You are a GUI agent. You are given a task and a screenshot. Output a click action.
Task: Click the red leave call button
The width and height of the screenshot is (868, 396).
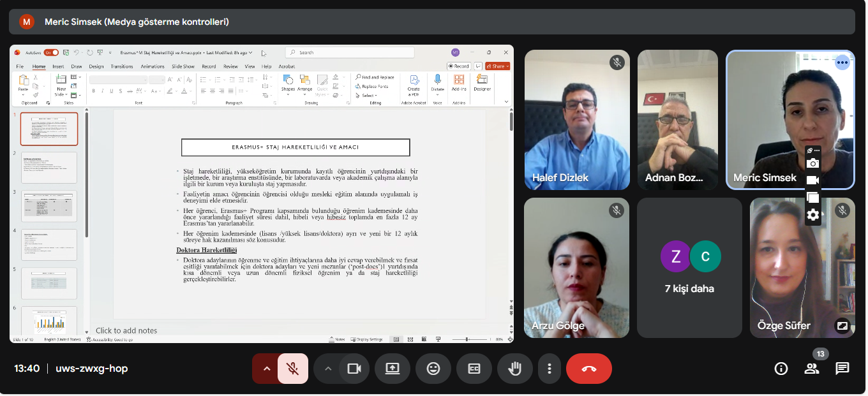coord(588,369)
